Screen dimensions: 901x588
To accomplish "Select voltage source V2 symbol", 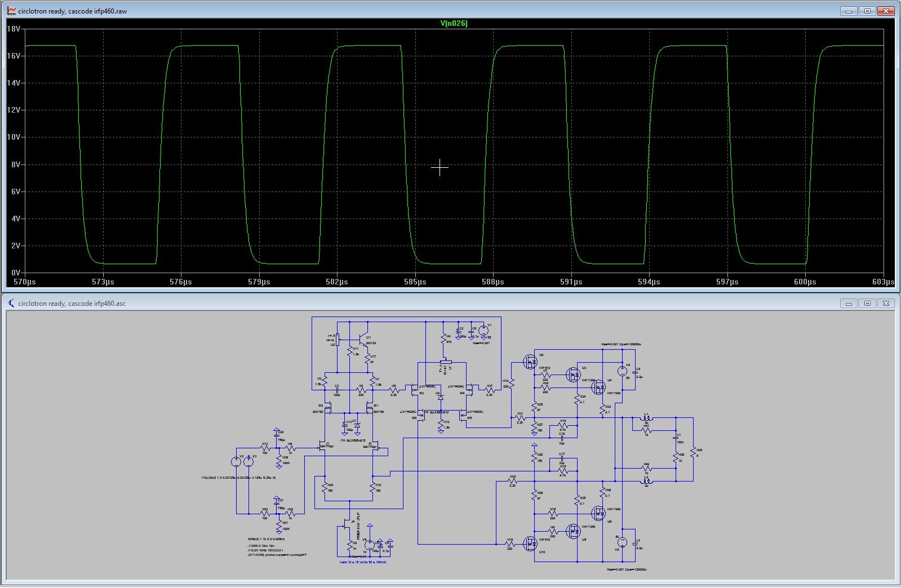I will coord(236,462).
